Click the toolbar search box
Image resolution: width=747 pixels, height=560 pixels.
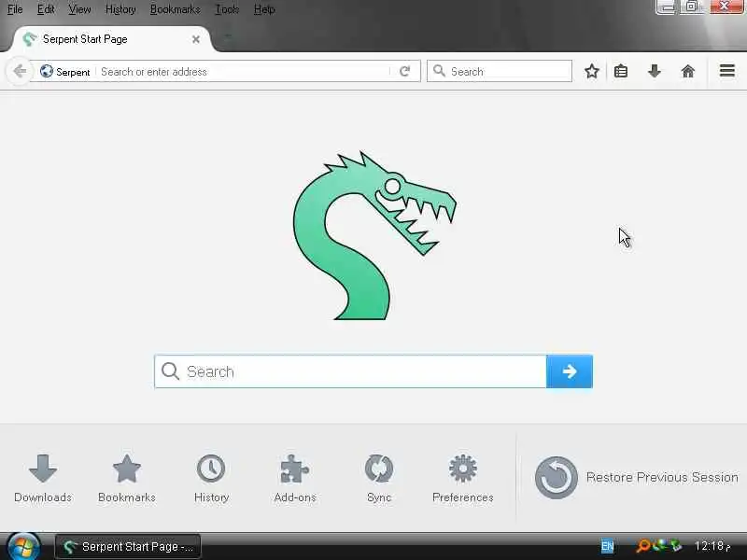click(500, 72)
